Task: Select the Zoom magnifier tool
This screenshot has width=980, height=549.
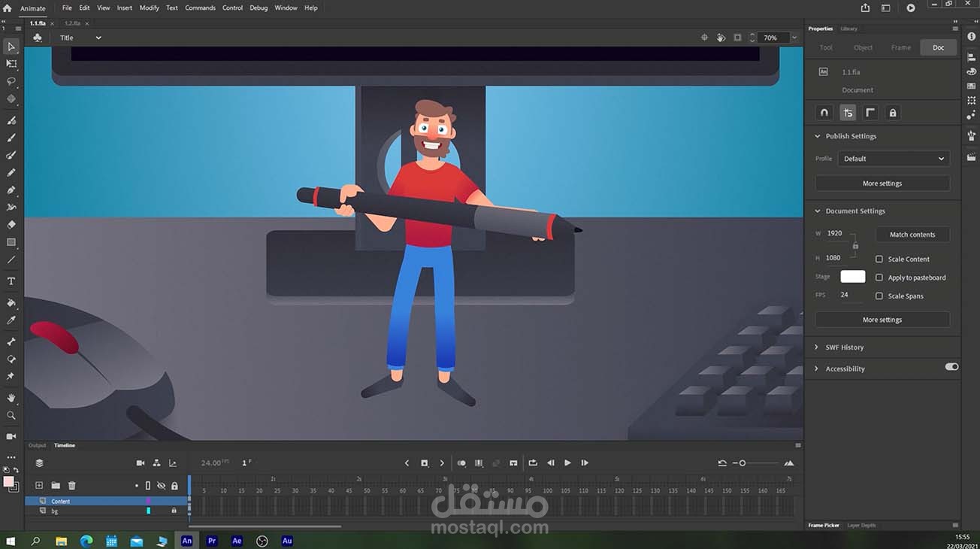Action: point(11,415)
